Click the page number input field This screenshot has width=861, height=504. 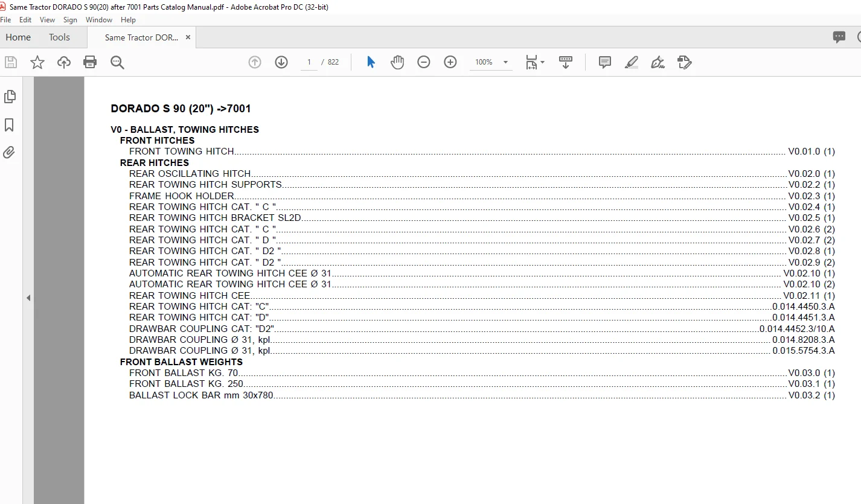309,62
